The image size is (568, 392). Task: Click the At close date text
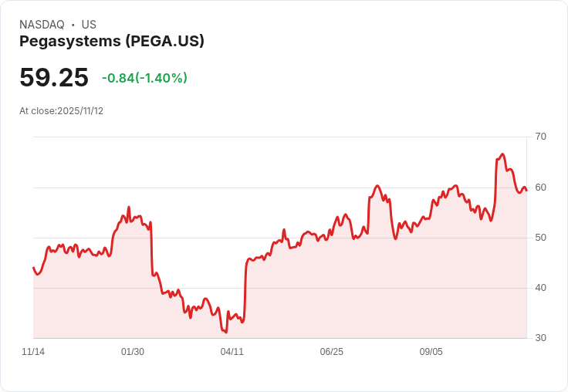[x=61, y=111]
